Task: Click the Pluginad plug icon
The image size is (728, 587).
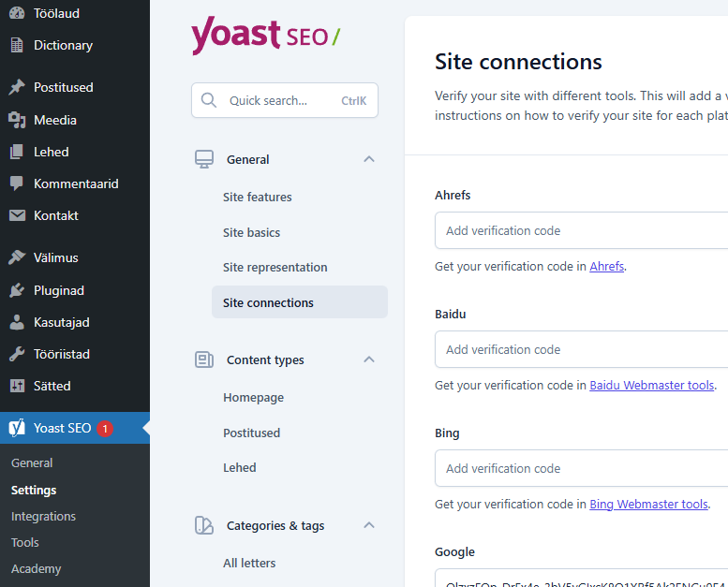Action: [17, 290]
